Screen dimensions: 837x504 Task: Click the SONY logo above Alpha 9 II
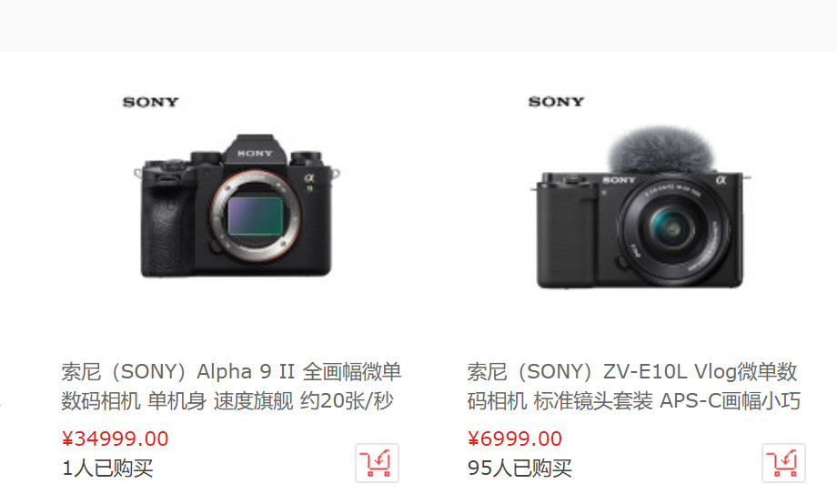point(150,102)
